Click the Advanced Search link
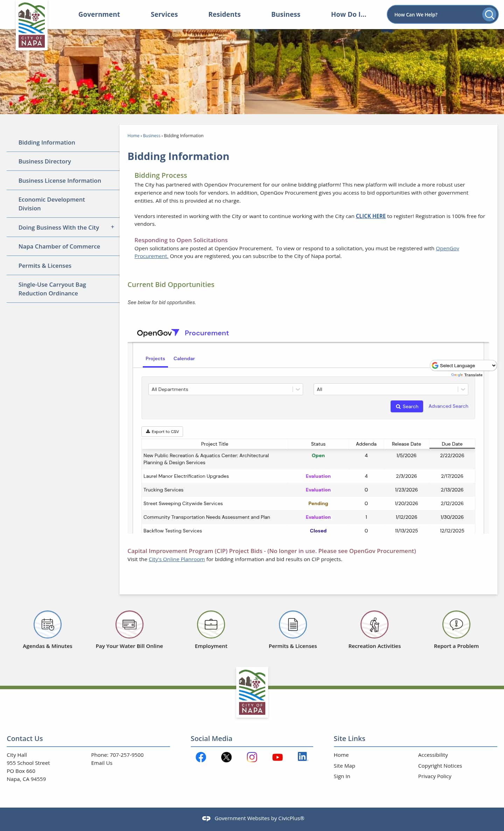 tap(448, 406)
